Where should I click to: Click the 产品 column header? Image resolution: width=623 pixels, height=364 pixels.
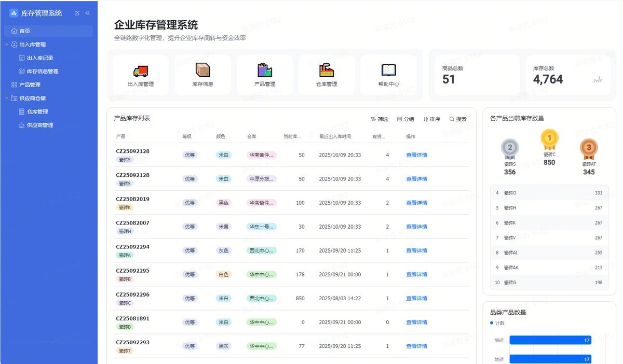[x=120, y=136]
